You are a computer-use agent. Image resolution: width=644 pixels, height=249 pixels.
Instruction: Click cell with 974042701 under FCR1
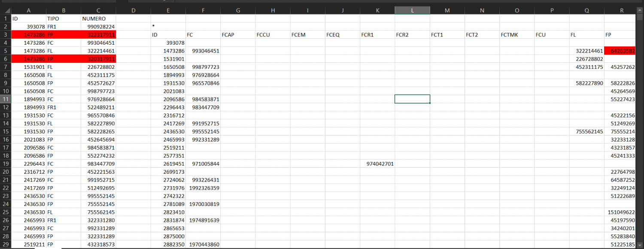[x=377, y=163]
